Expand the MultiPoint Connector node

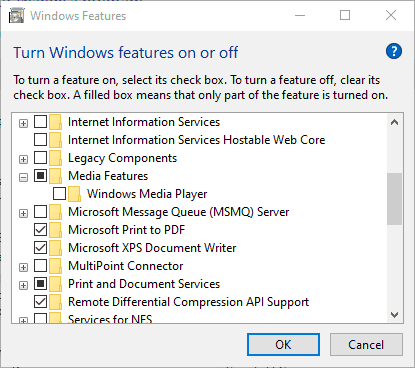point(23,268)
